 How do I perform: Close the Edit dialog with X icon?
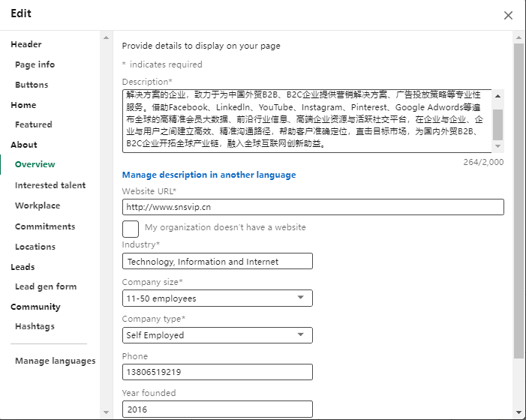pos(508,15)
